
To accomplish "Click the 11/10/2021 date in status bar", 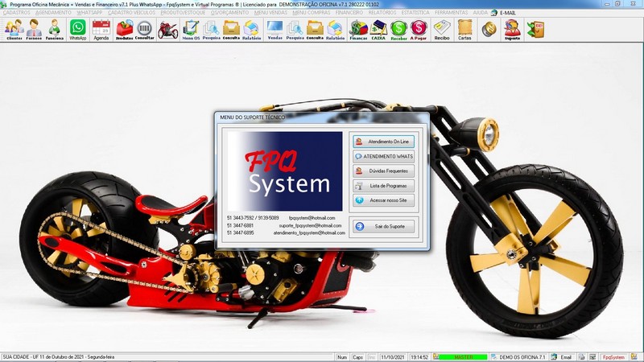I will pos(393,357).
